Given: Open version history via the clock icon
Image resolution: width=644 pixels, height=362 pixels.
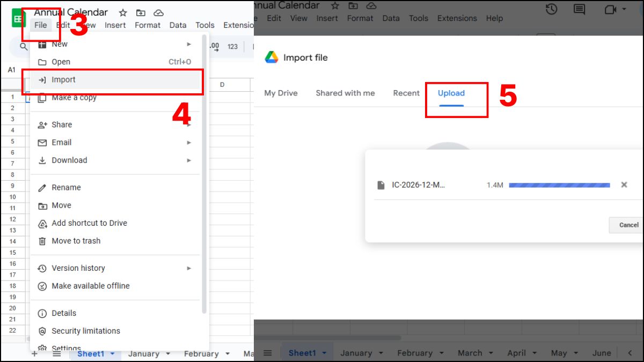Looking at the screenshot, I should pos(551,9).
